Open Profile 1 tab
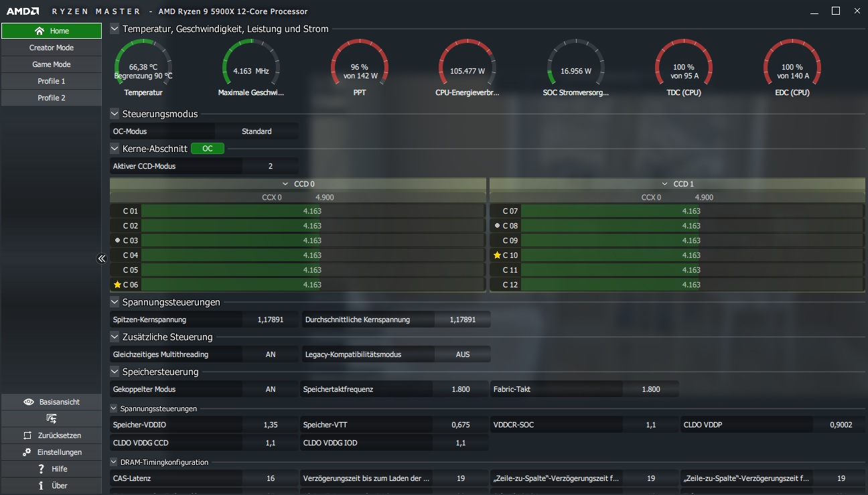868x495 pixels. click(x=52, y=81)
